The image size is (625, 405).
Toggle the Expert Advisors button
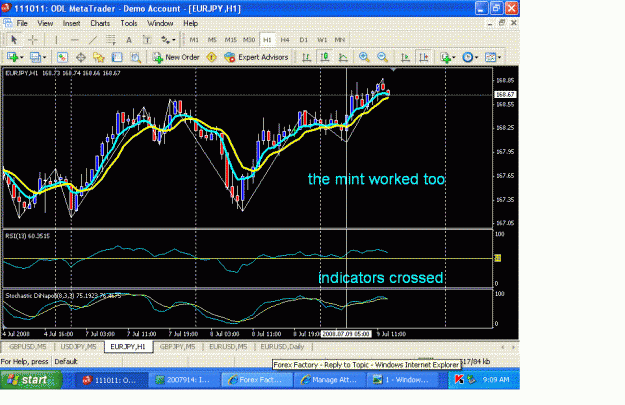pos(256,57)
